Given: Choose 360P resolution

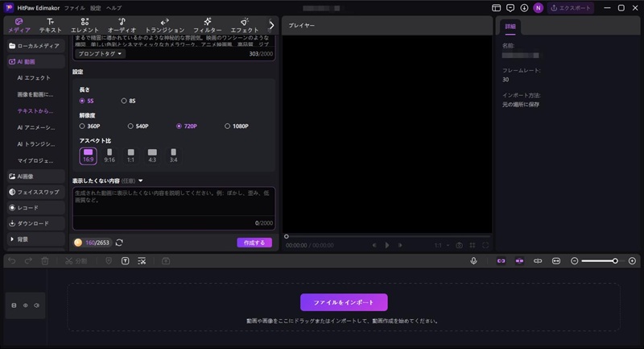Looking at the screenshot, I should click(x=89, y=127).
